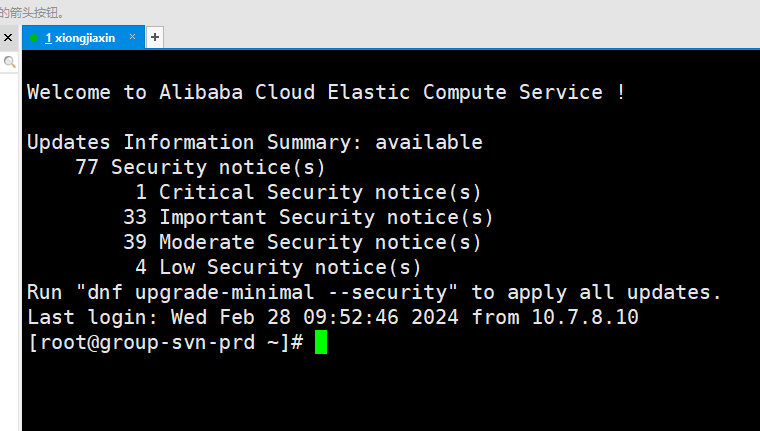
Task: Close the xiongjiaxin session tab
Action: coord(132,37)
